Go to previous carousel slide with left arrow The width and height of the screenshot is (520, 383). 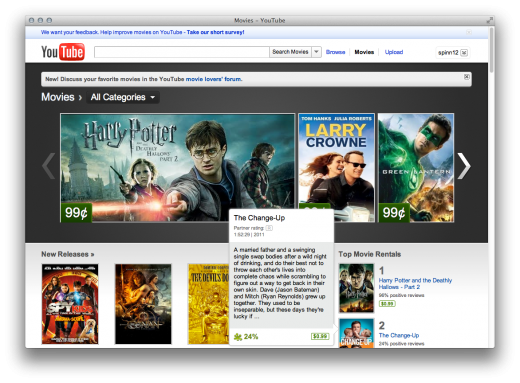click(49, 166)
